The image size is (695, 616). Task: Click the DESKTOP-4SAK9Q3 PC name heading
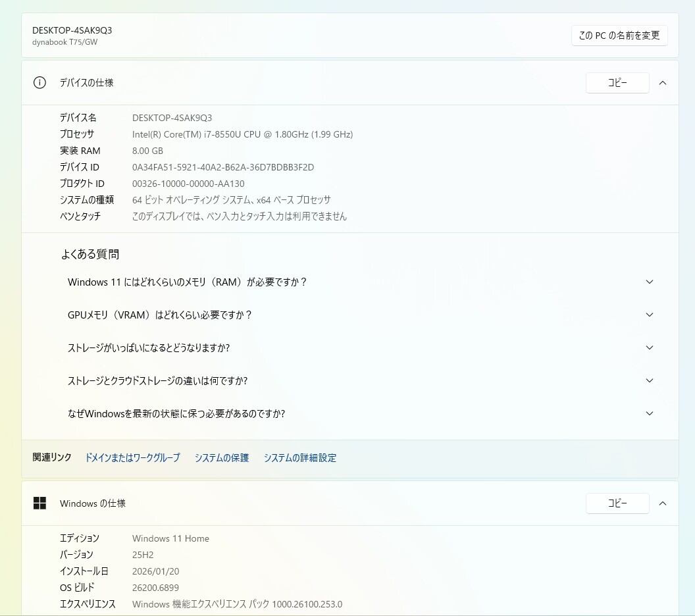72,30
